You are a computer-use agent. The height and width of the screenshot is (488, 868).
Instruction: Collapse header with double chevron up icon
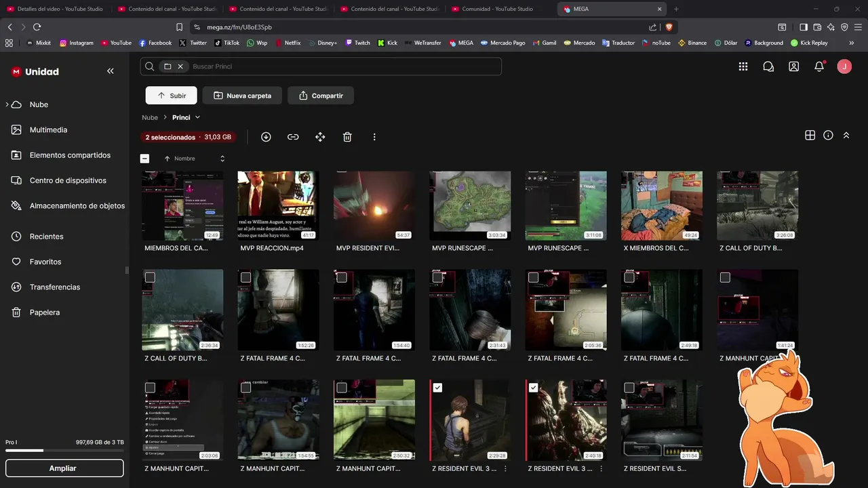846,136
